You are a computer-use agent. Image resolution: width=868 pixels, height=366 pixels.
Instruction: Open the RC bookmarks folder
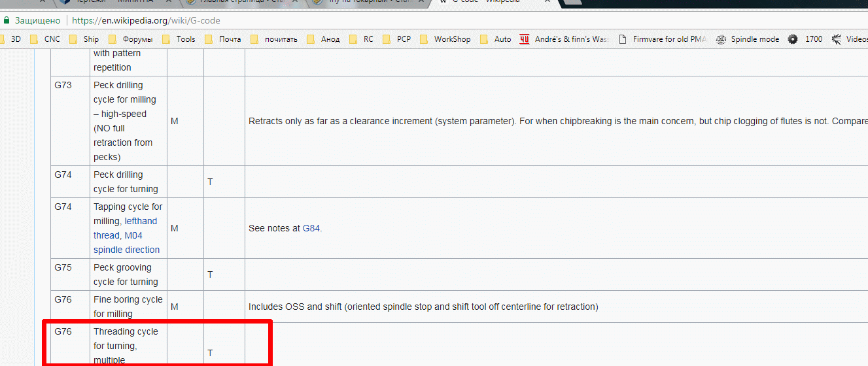(x=361, y=39)
